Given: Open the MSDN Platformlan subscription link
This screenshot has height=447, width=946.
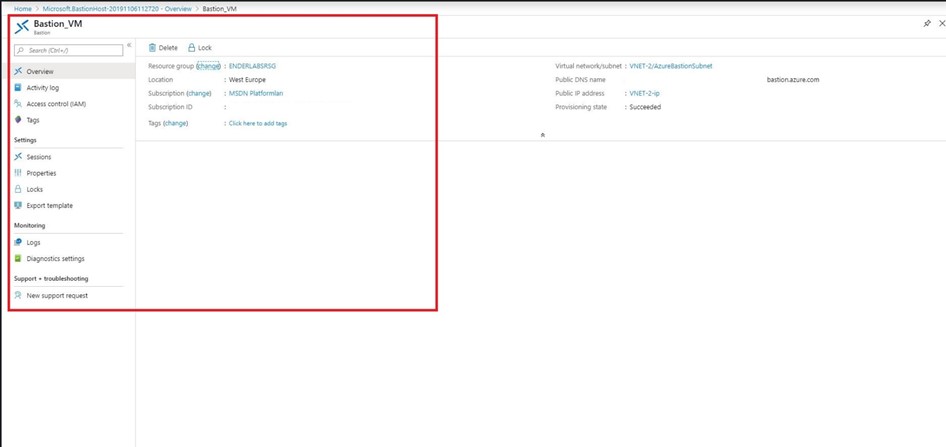Looking at the screenshot, I should 256,94.
